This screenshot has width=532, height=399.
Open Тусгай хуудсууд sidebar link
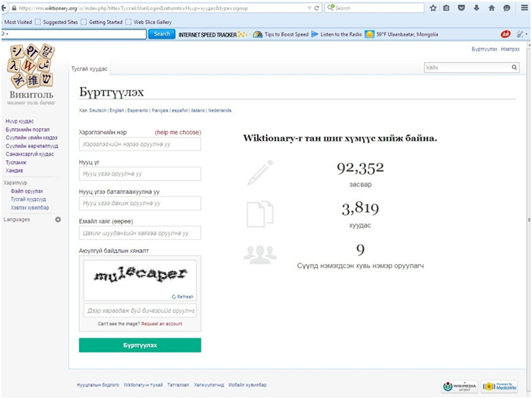28,199
